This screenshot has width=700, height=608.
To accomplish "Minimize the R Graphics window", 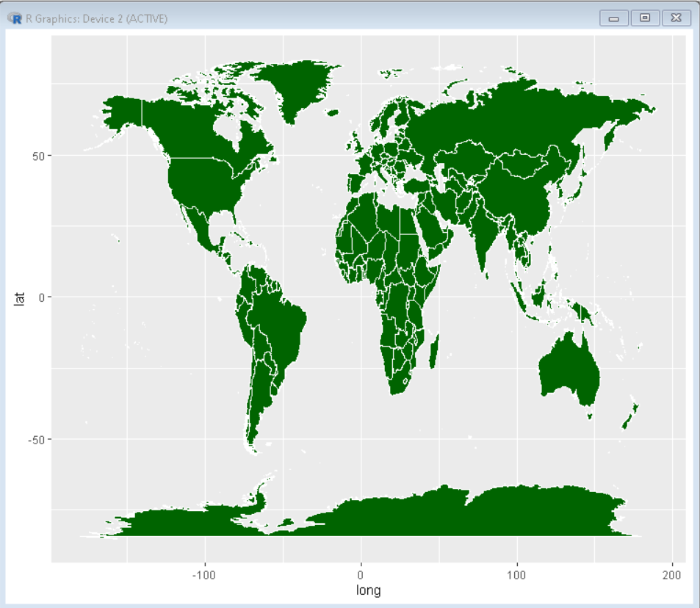I will (x=614, y=18).
